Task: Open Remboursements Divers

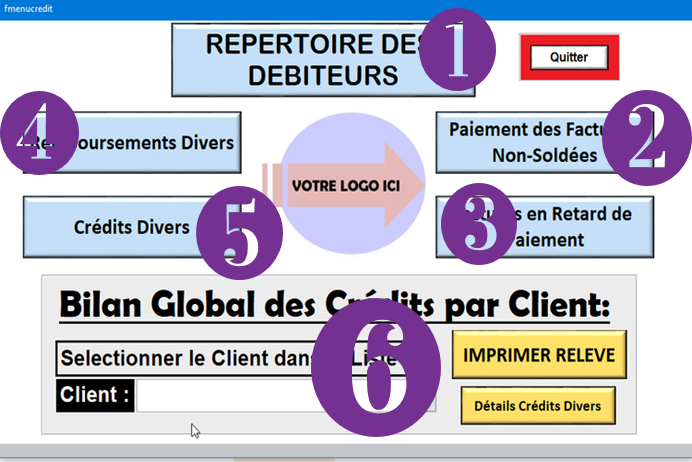Action: click(160, 143)
